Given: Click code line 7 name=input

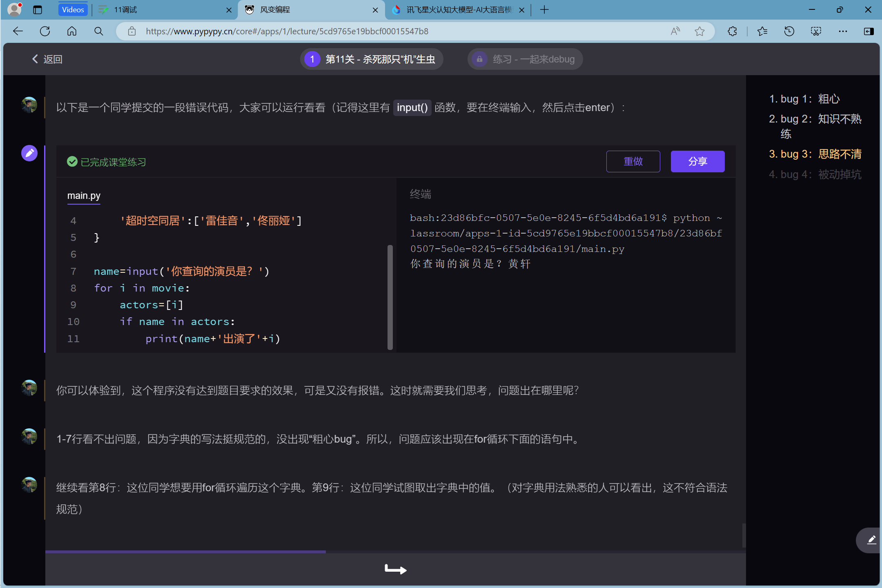Looking at the screenshot, I should 181,271.
